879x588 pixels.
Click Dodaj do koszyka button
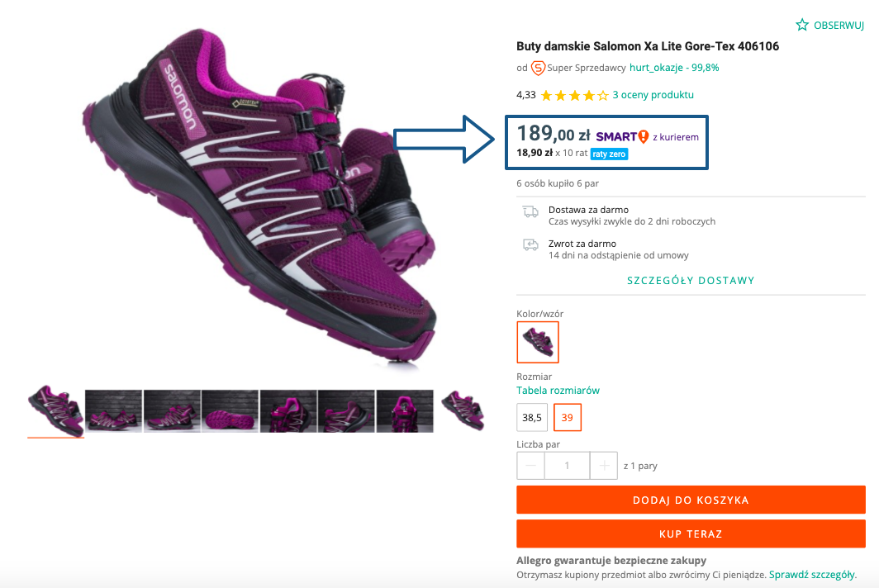point(691,500)
